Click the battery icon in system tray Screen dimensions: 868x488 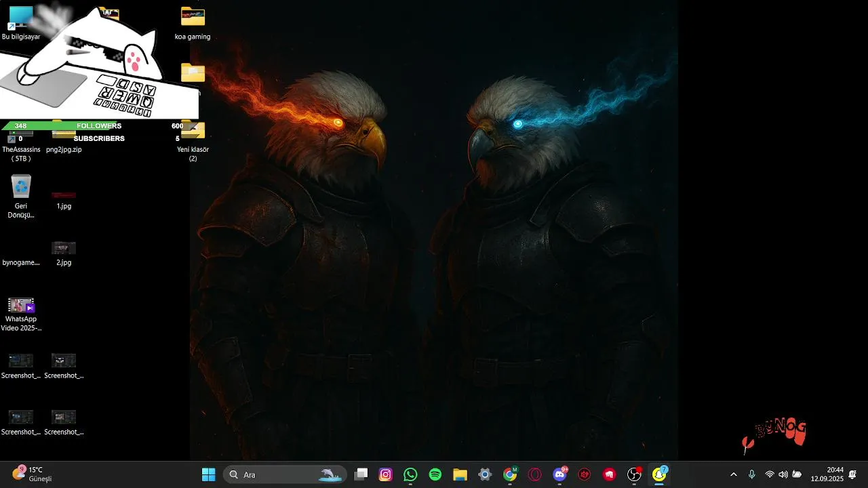point(797,474)
